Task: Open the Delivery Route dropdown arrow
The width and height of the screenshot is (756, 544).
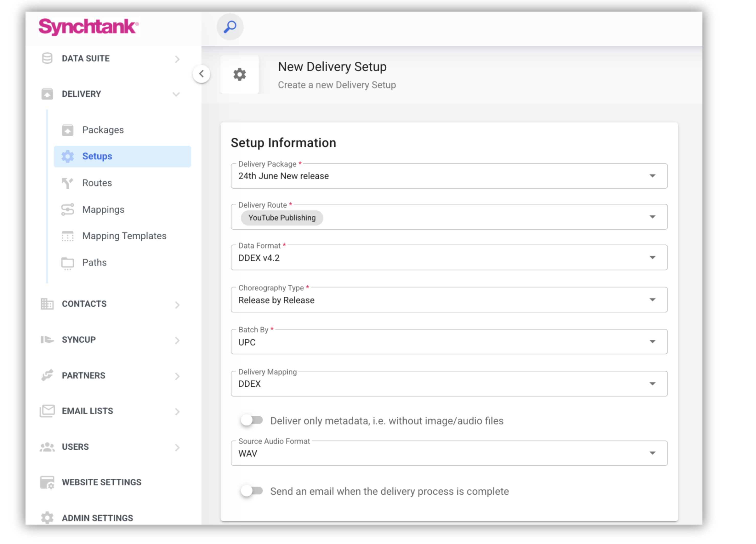Action: [x=652, y=217]
